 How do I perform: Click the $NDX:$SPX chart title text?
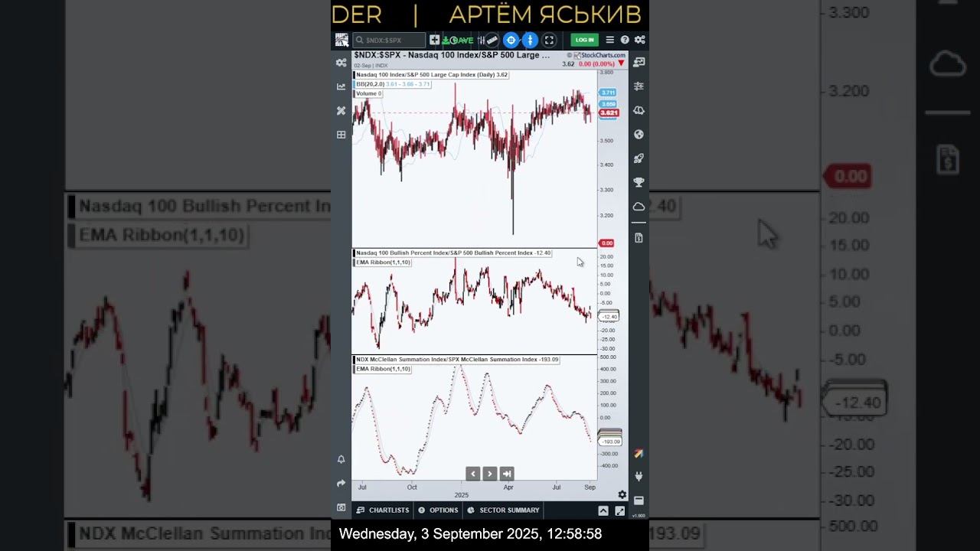click(x=452, y=55)
